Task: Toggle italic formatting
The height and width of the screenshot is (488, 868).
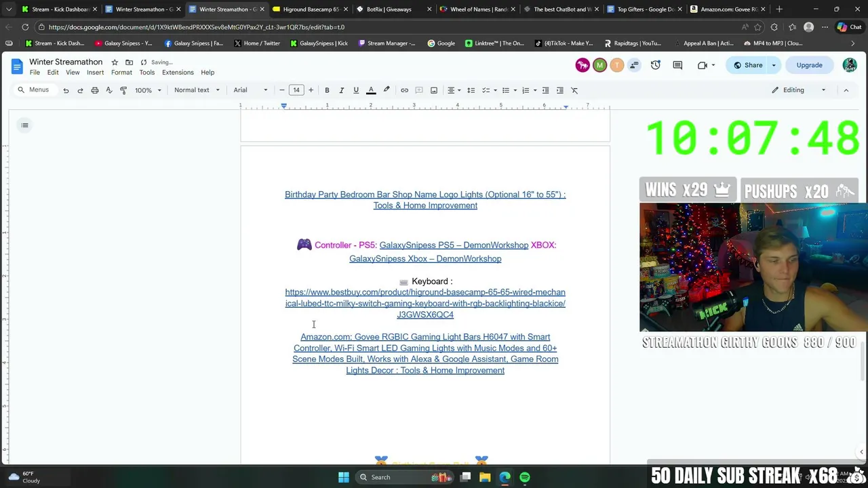Action: 341,90
